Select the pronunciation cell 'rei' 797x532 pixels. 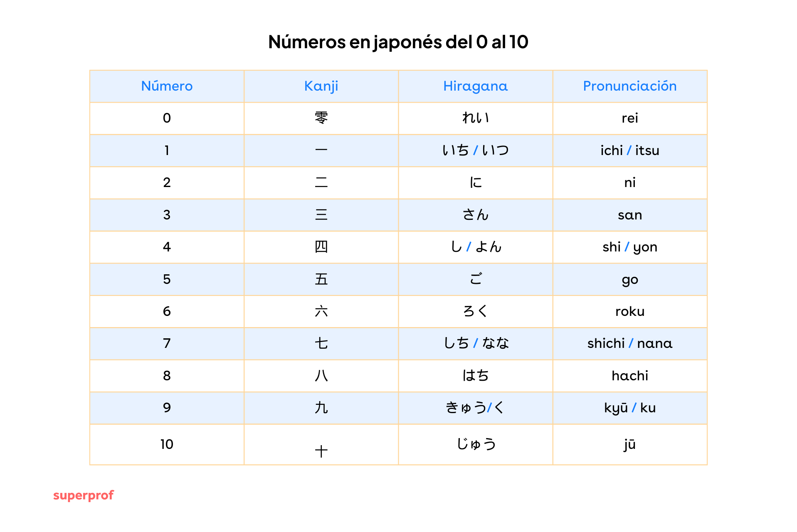tap(629, 118)
